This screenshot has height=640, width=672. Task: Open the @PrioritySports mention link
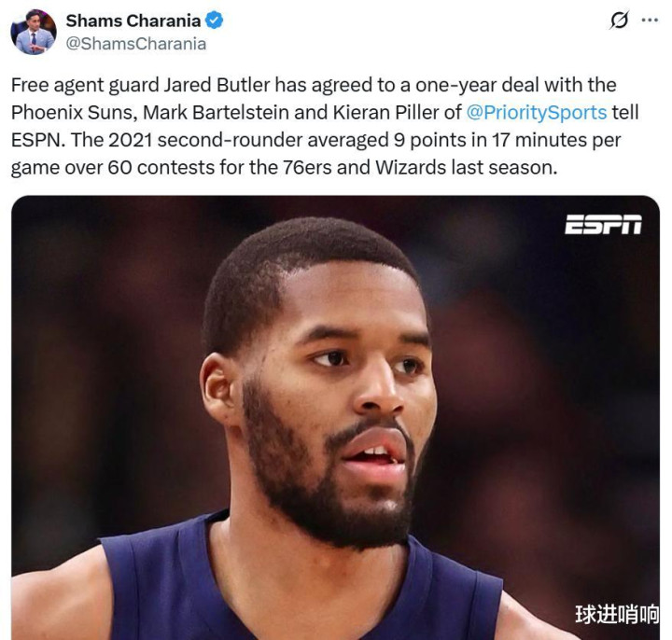(x=536, y=113)
